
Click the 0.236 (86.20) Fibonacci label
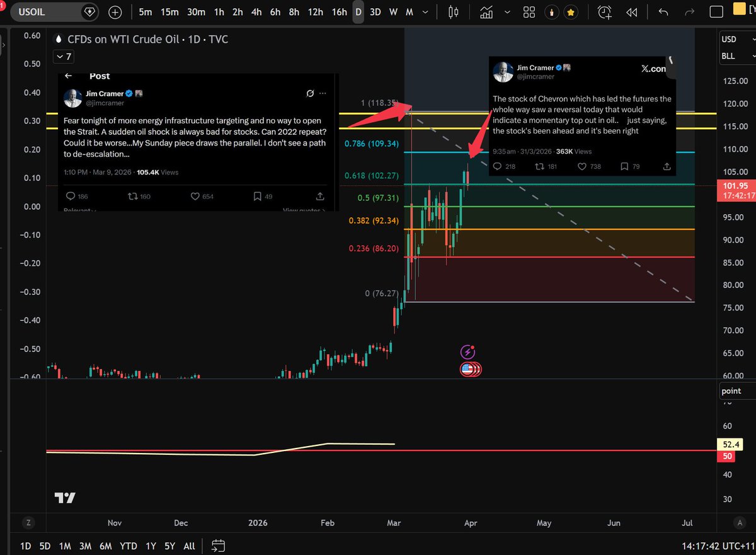[374, 249]
